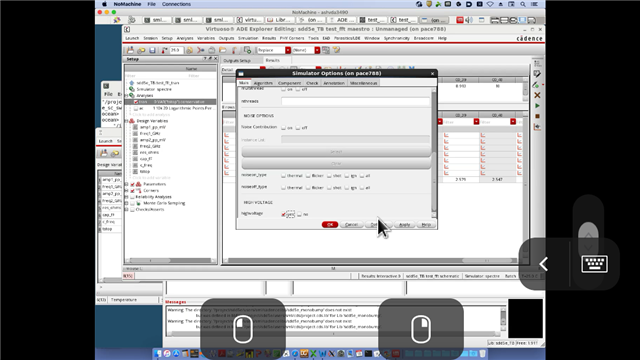640x360 pixels.
Task: Collapse the Analyses tree node
Action: coord(127,96)
